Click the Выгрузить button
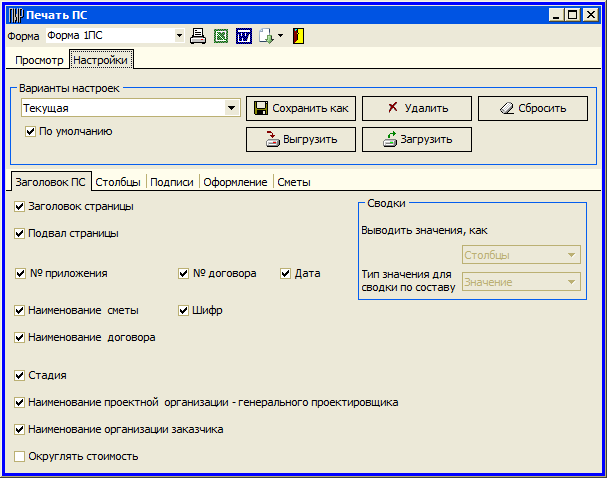The height and width of the screenshot is (478, 607). tap(300, 140)
